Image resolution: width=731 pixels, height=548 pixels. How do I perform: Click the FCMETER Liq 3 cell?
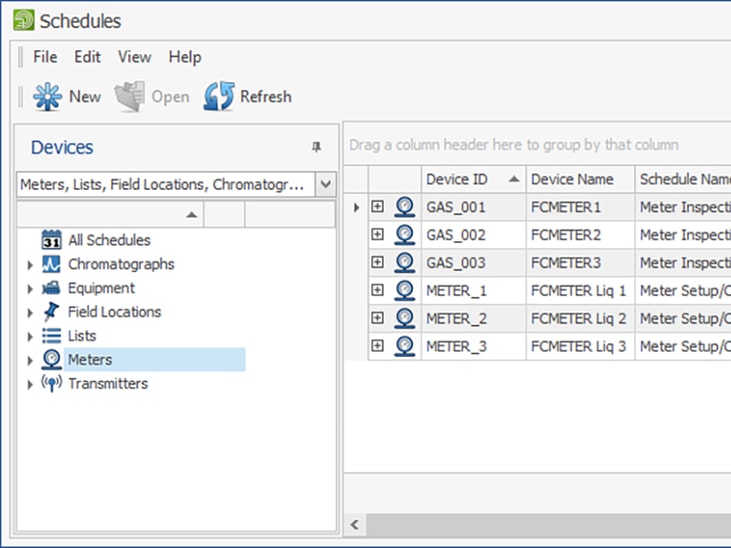point(580,346)
